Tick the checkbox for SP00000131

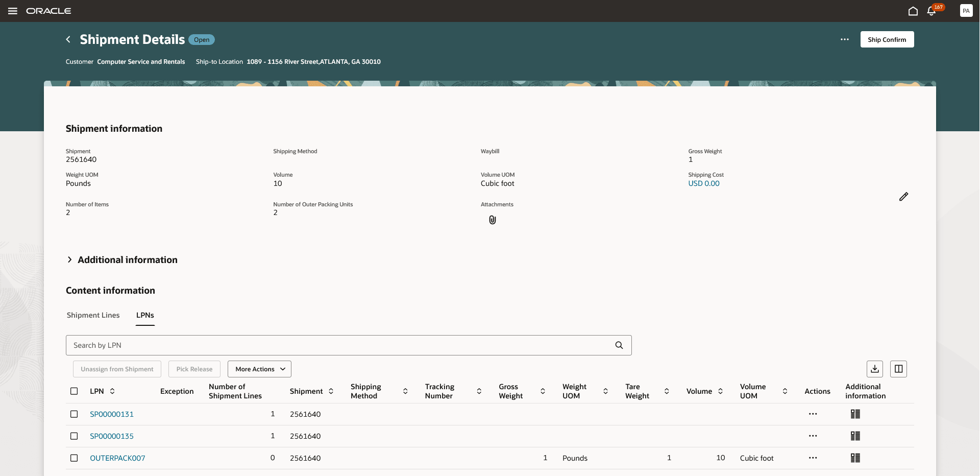tap(74, 414)
